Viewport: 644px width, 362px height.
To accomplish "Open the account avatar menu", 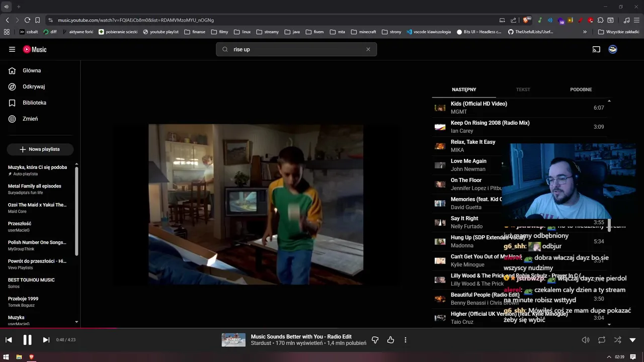I will (x=613, y=49).
